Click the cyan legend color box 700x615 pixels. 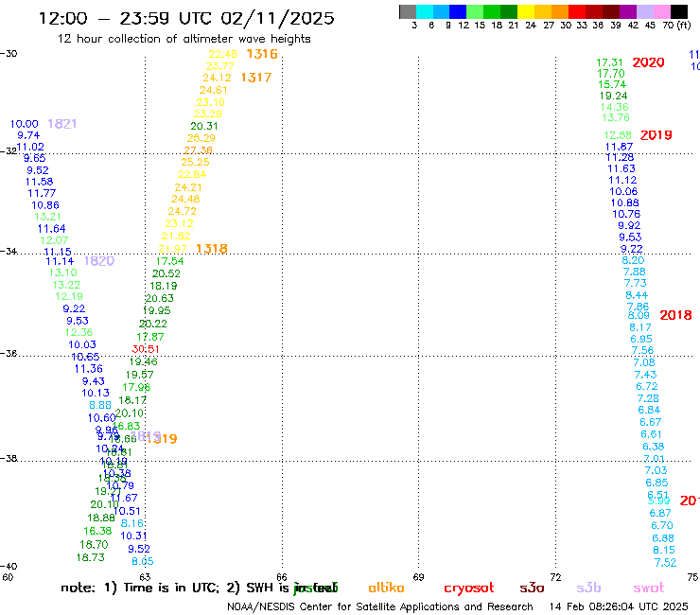[425, 11]
